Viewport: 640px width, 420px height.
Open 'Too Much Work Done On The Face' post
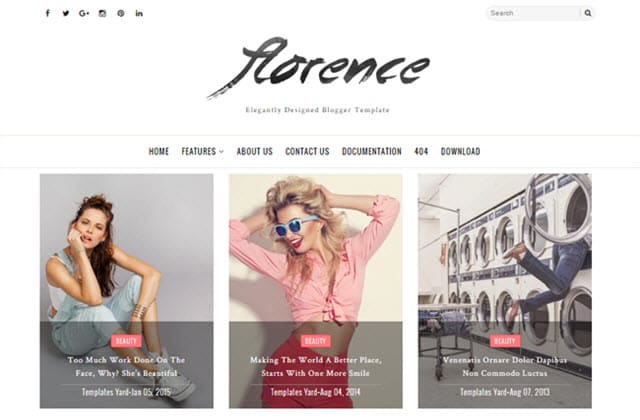pyautogui.click(x=127, y=367)
